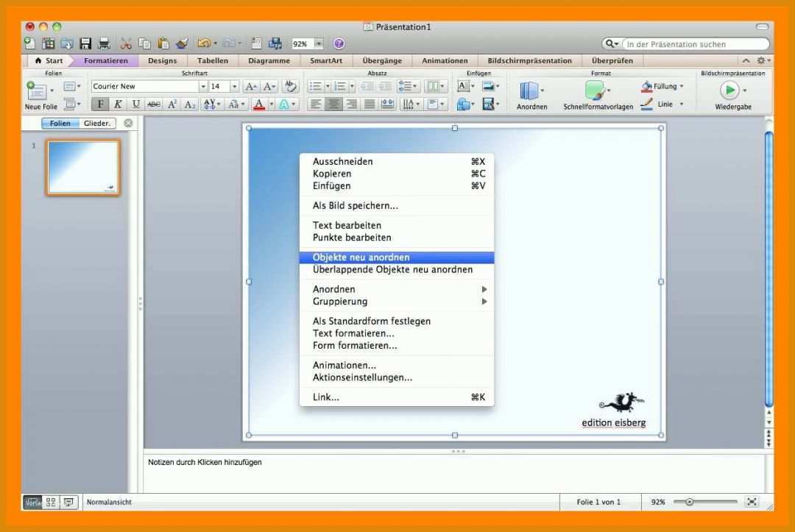This screenshot has width=795, height=532.
Task: Click the bulleted list icon
Action: 315,87
